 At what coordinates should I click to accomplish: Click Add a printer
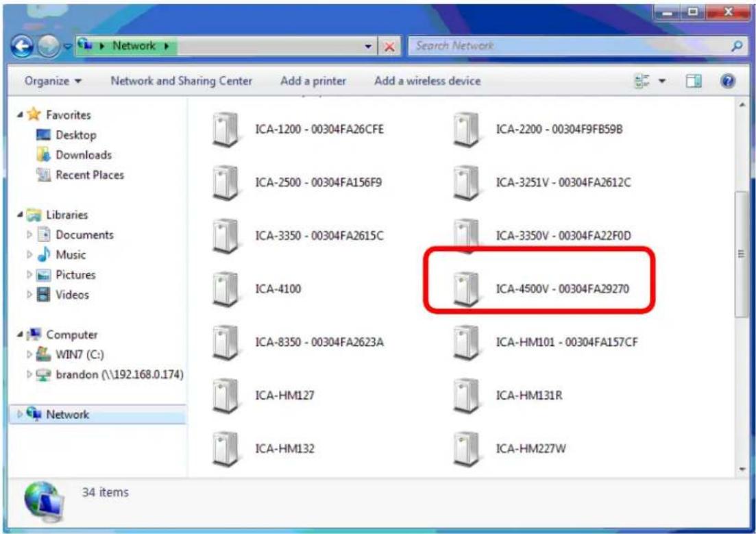(x=313, y=81)
